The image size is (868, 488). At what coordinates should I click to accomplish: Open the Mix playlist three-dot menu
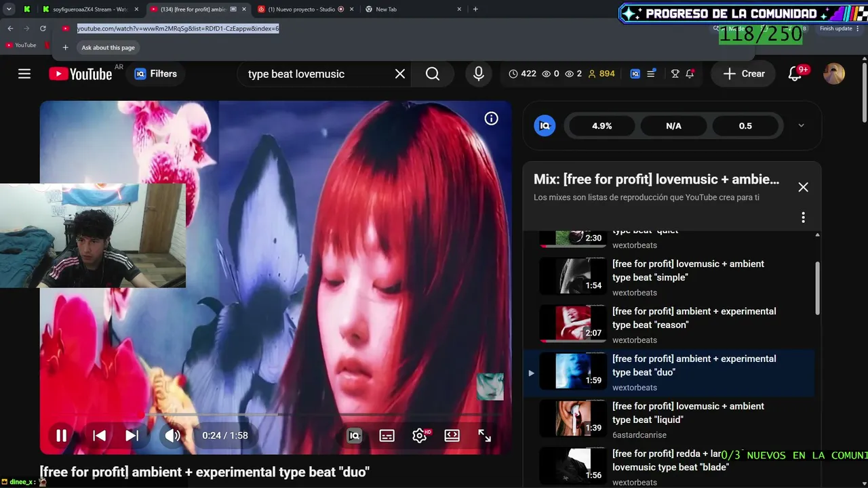tap(803, 218)
